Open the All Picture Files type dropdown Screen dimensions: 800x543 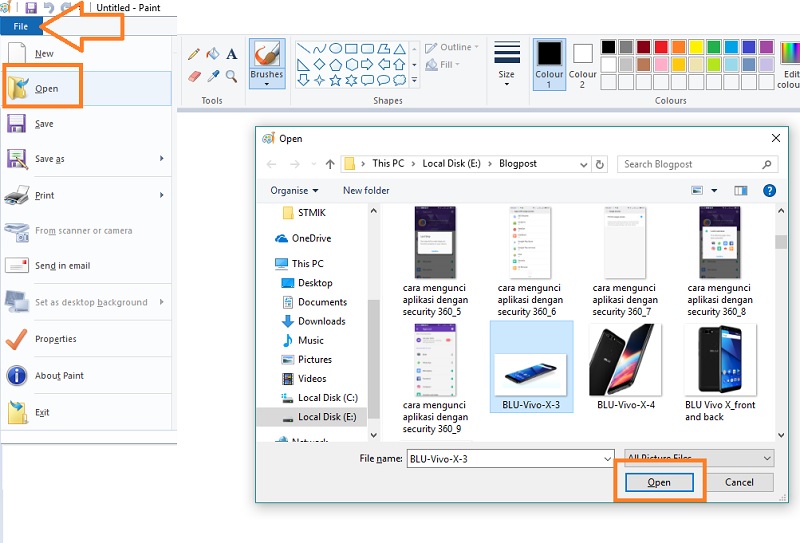pos(699,458)
